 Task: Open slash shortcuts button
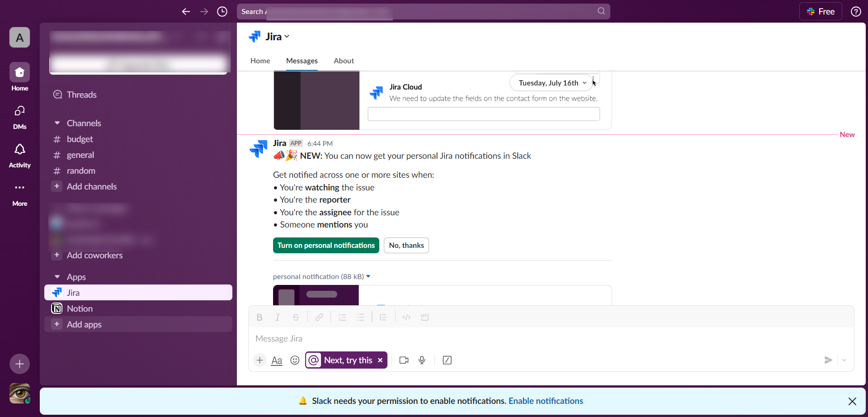click(x=447, y=360)
